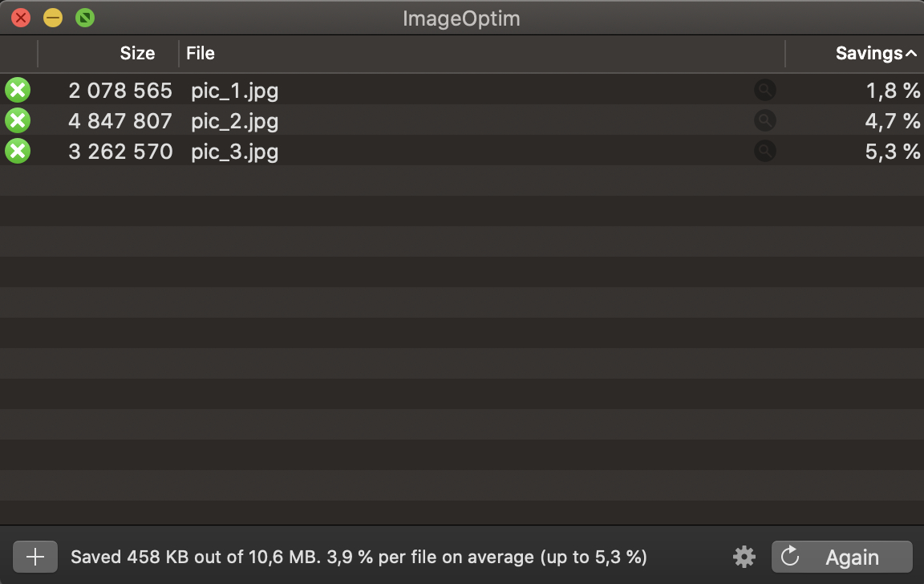The height and width of the screenshot is (584, 924).
Task: Open preferences with the gear icon
Action: click(x=744, y=557)
